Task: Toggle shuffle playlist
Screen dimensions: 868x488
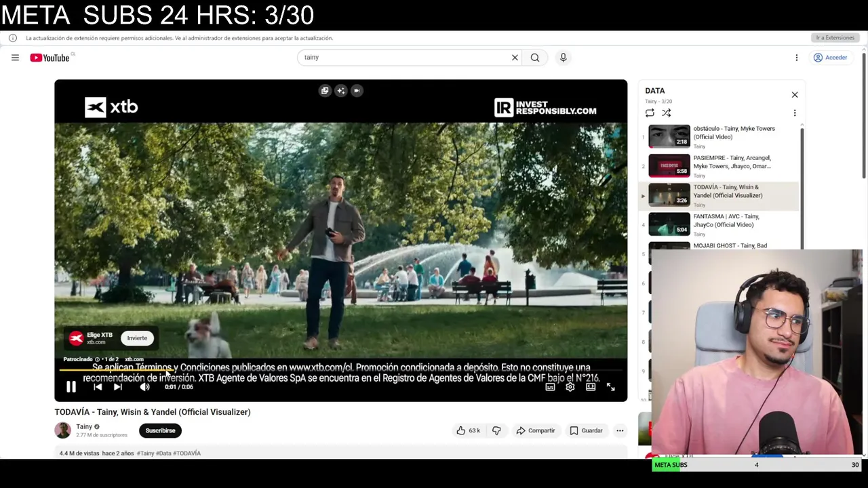Action: (x=666, y=113)
